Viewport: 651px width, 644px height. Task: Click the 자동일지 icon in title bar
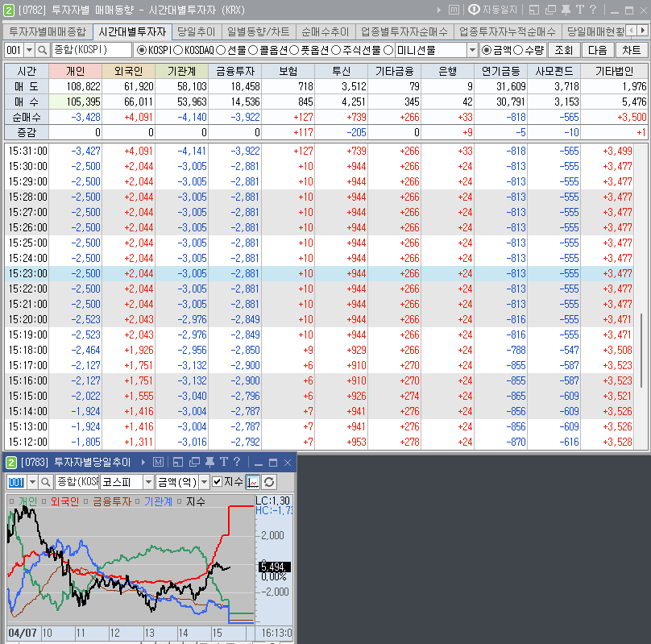[474, 10]
